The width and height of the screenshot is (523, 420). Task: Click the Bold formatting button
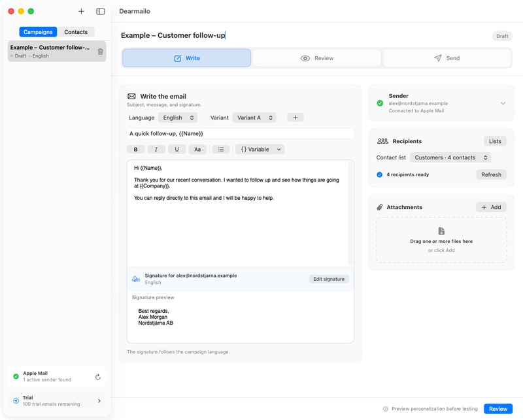click(136, 150)
